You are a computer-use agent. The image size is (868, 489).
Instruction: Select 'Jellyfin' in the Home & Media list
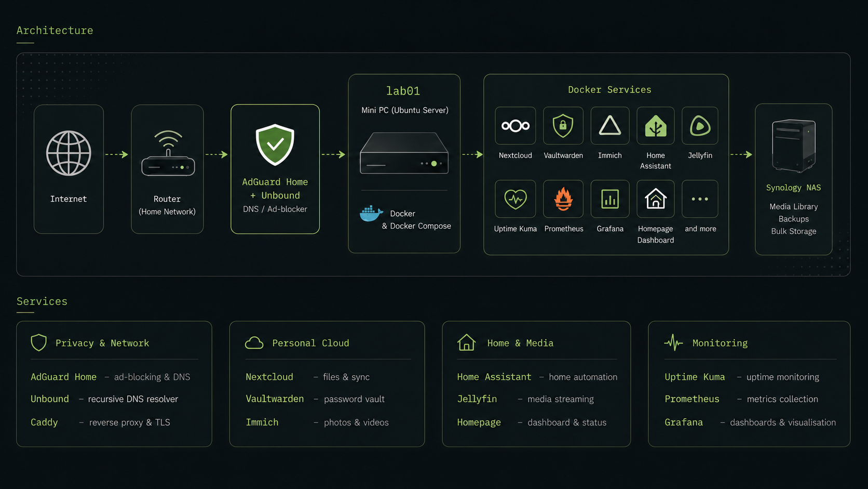tap(477, 399)
